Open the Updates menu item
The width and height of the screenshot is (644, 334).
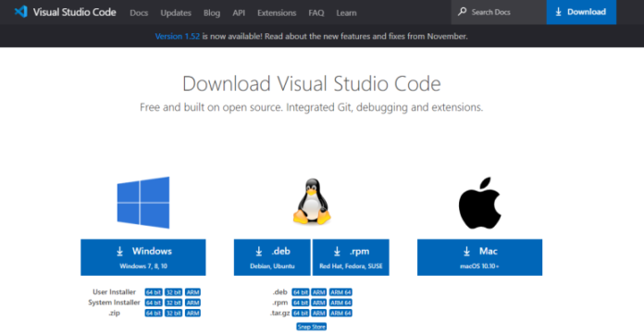[176, 13]
